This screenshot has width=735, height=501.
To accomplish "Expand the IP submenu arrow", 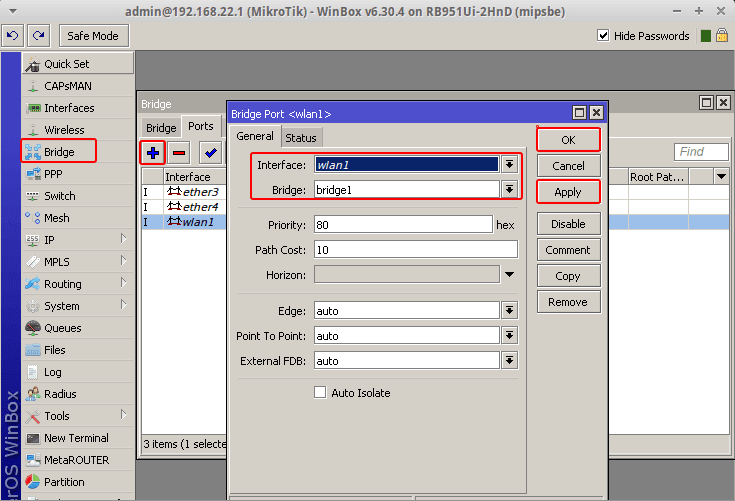I will (123, 239).
